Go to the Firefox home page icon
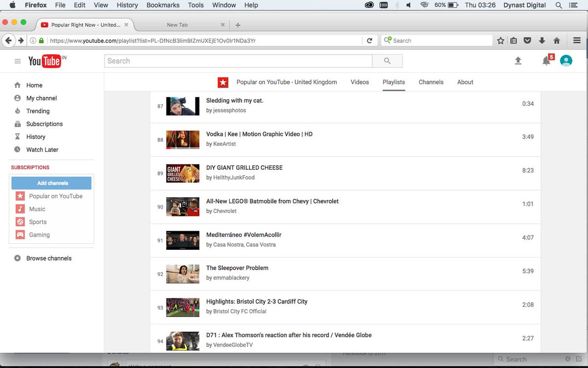588x368 pixels. (x=557, y=41)
